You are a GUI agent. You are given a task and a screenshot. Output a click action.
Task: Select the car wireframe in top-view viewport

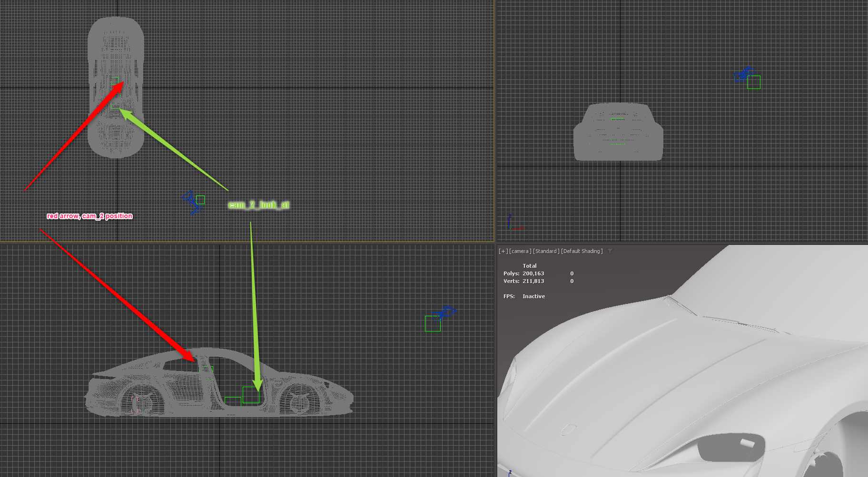point(116,88)
